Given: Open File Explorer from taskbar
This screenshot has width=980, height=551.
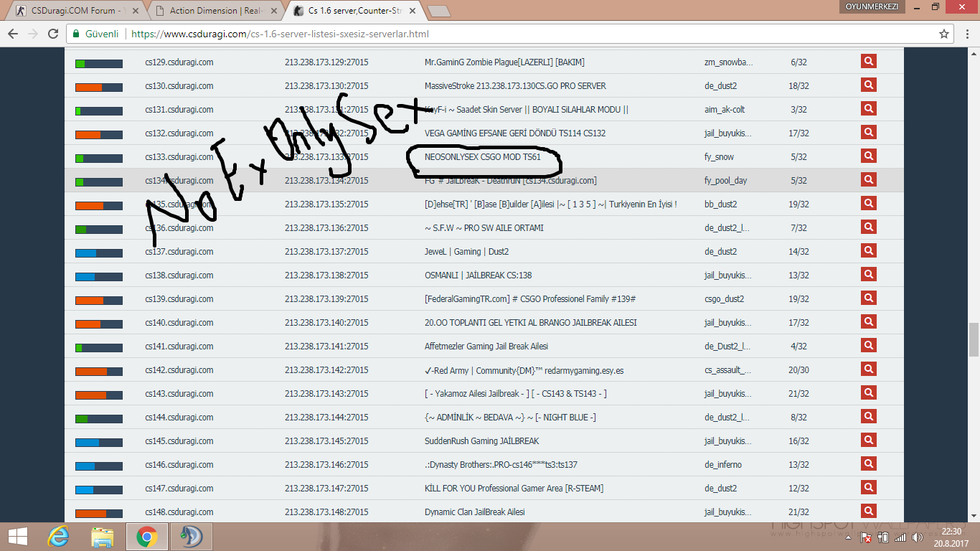Looking at the screenshot, I should pos(103,536).
